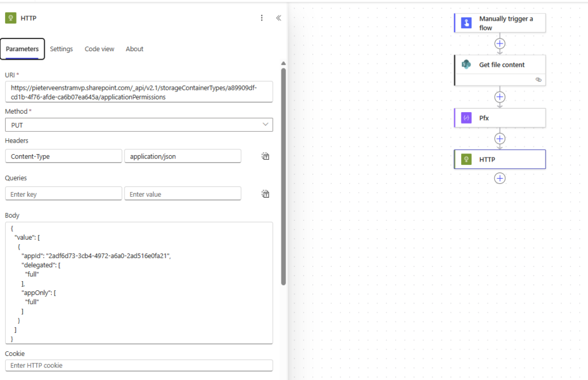The height and width of the screenshot is (380, 588).
Task: Open the HTTP action's more options menu
Action: point(261,18)
